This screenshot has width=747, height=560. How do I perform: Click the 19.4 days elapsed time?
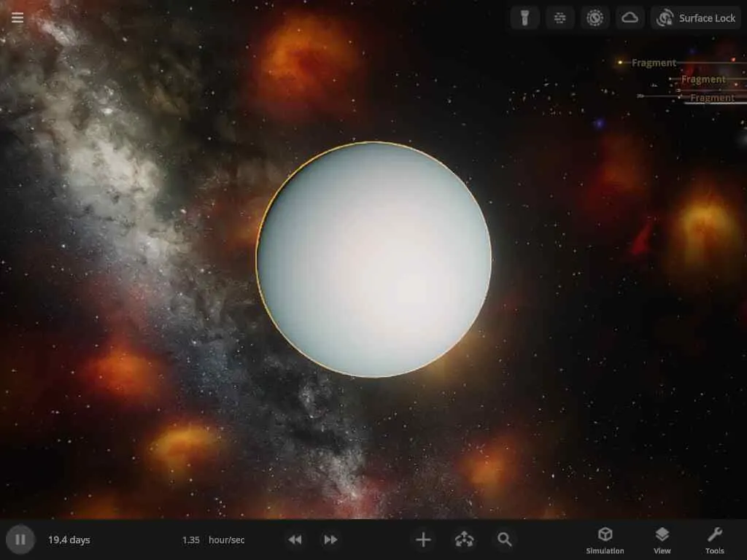tap(69, 540)
